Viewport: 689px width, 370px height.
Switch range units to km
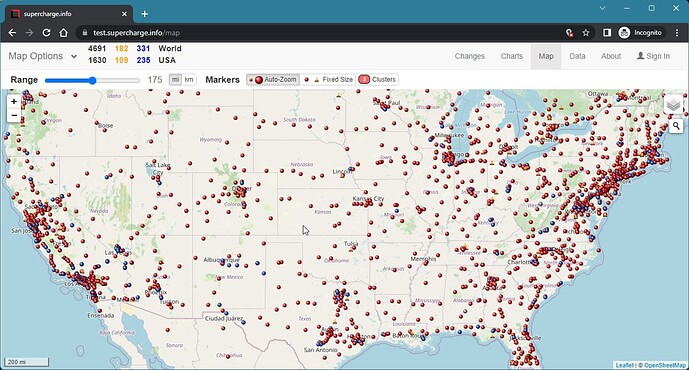click(189, 80)
